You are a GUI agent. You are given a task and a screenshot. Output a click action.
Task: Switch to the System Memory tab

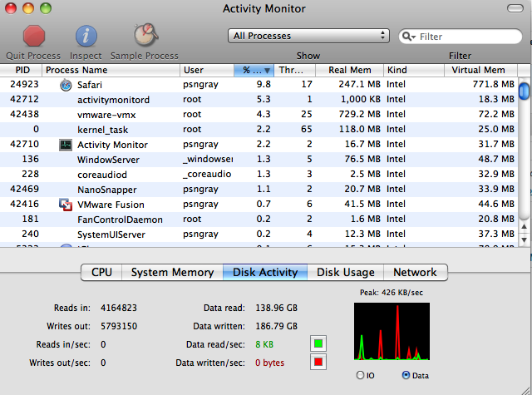click(172, 272)
